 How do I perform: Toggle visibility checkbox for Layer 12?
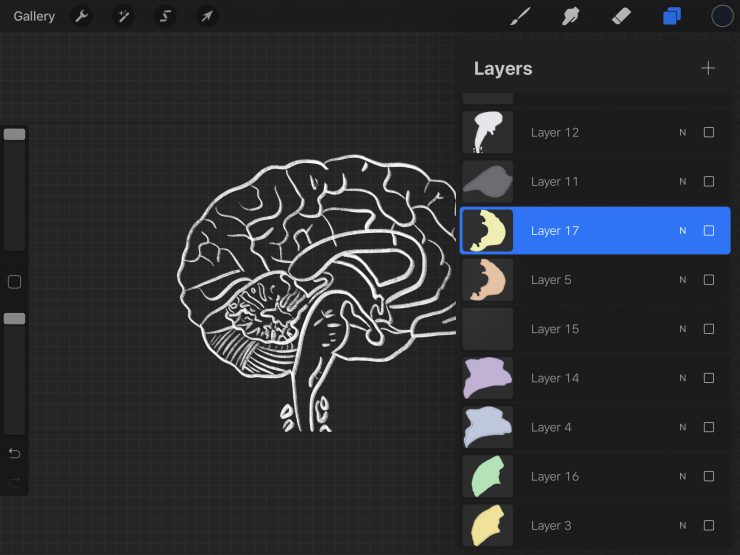coord(709,132)
